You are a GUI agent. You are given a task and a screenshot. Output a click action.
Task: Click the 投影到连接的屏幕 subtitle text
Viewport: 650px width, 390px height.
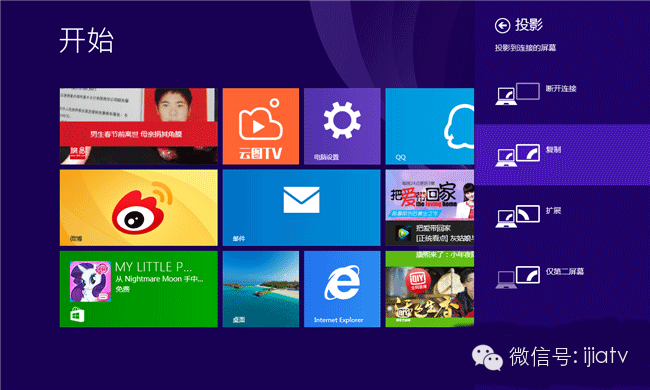point(525,48)
